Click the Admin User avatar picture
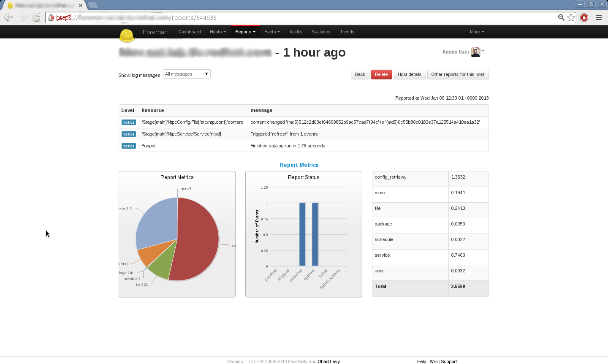 pos(475,52)
